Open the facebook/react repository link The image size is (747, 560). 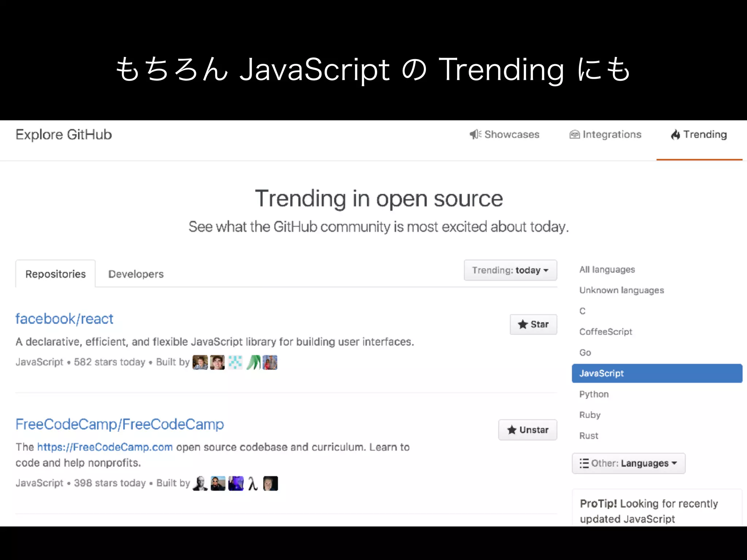point(64,319)
